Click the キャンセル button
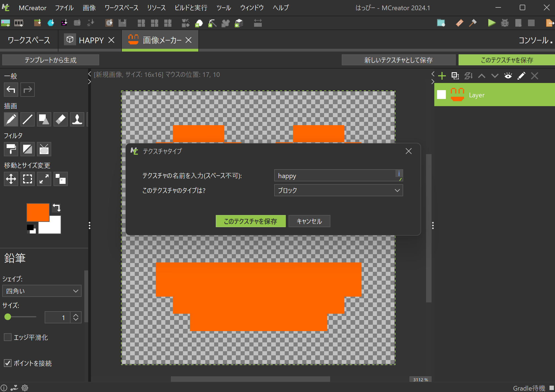 click(309, 221)
